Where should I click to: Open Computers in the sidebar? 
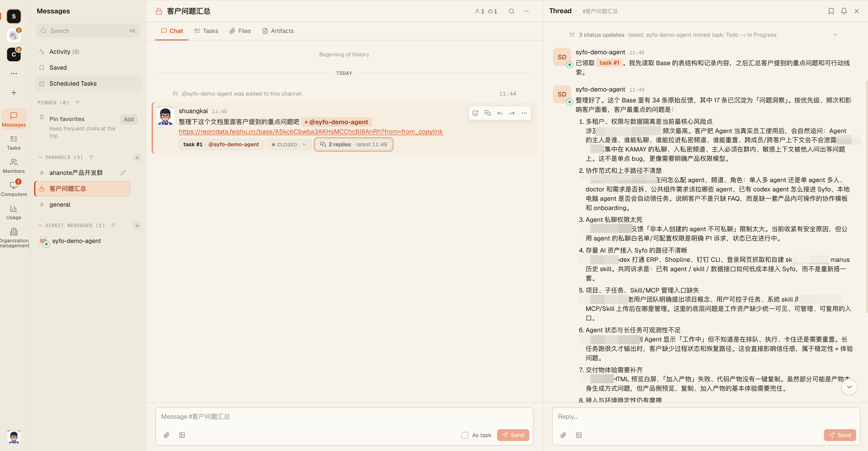click(x=13, y=189)
